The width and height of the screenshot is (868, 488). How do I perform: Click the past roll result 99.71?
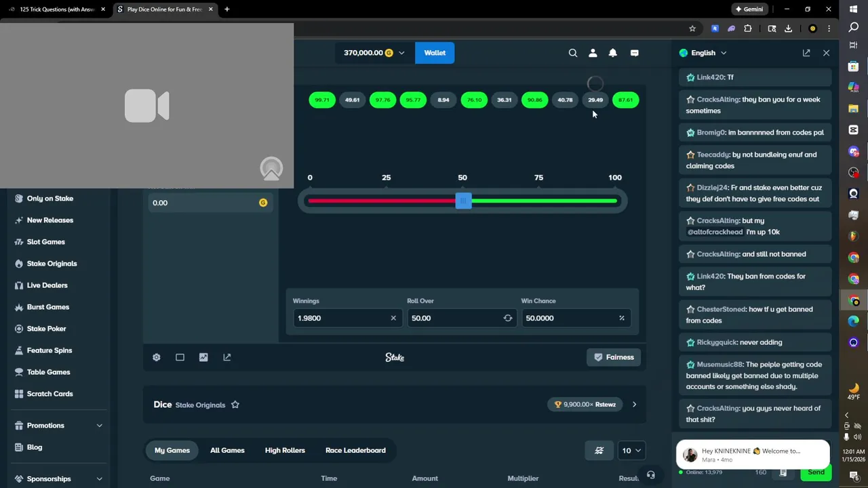(x=322, y=100)
